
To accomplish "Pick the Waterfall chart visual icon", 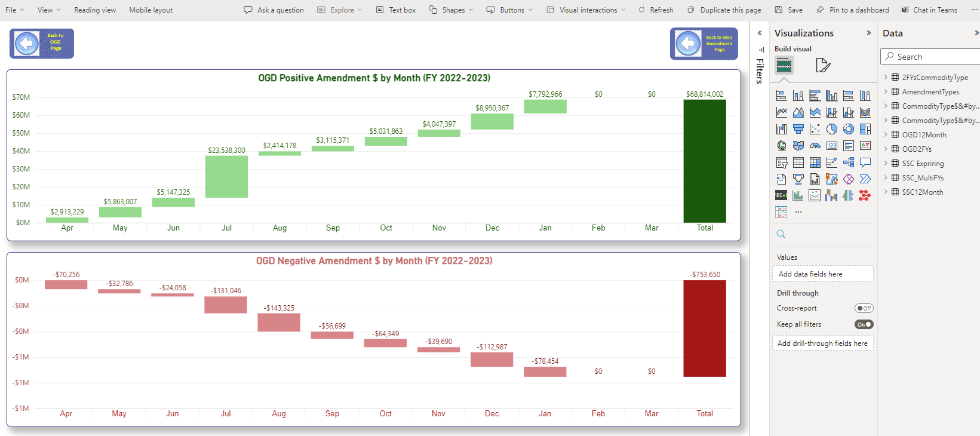I will point(781,129).
